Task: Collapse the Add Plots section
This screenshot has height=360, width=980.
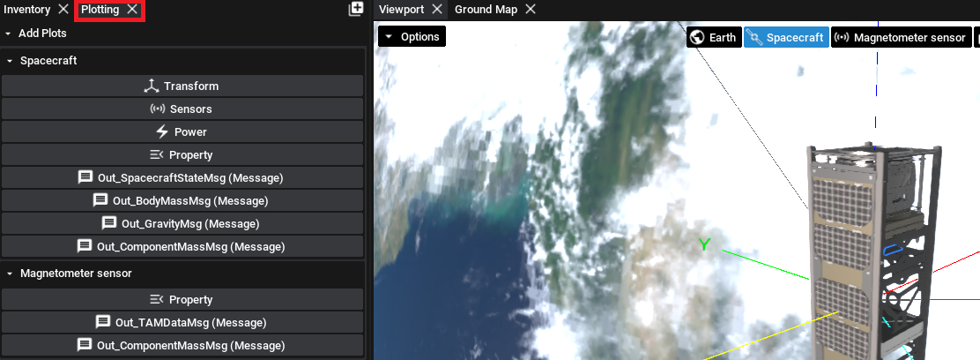Action: [x=9, y=34]
